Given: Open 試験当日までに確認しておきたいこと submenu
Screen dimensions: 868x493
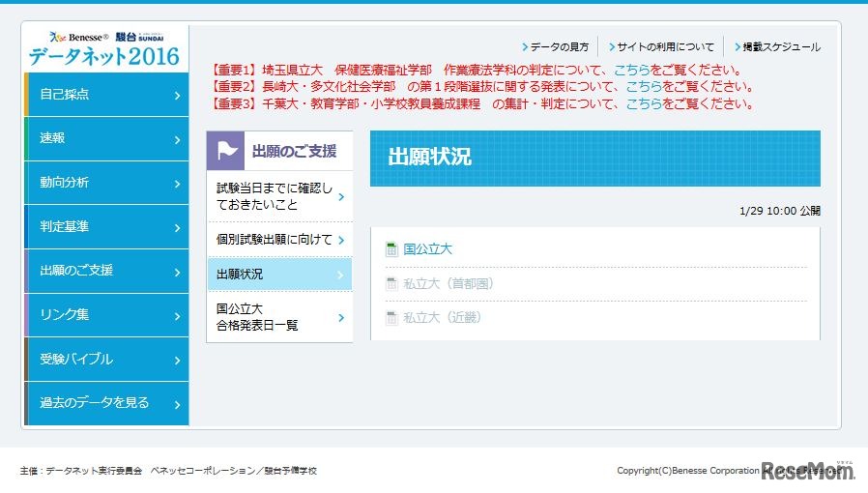Looking at the screenshot, I should (278, 197).
